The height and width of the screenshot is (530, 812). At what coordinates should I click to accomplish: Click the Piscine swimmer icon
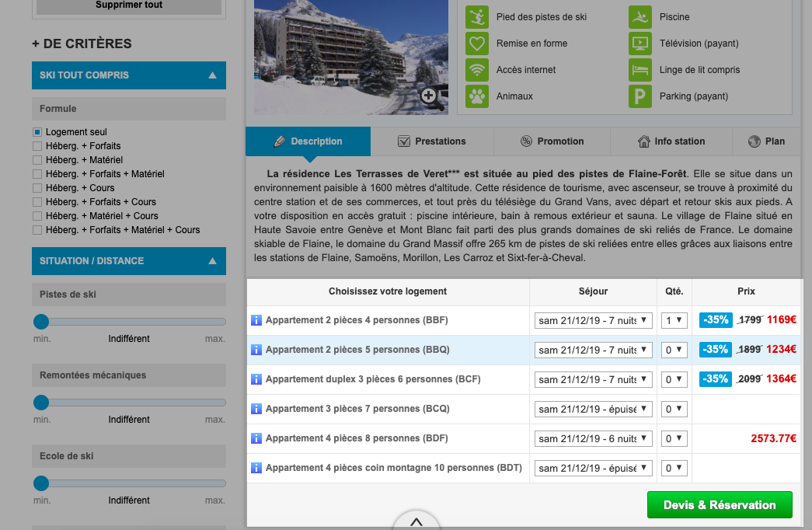tap(640, 17)
